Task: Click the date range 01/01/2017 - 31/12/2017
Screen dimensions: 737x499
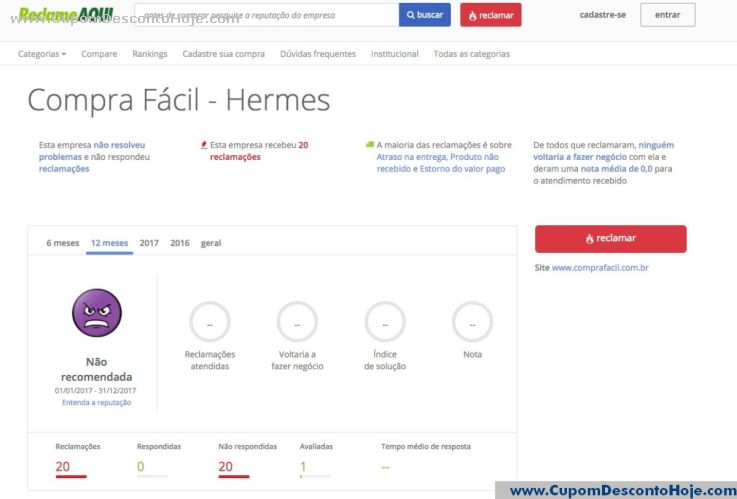Action: (95, 390)
